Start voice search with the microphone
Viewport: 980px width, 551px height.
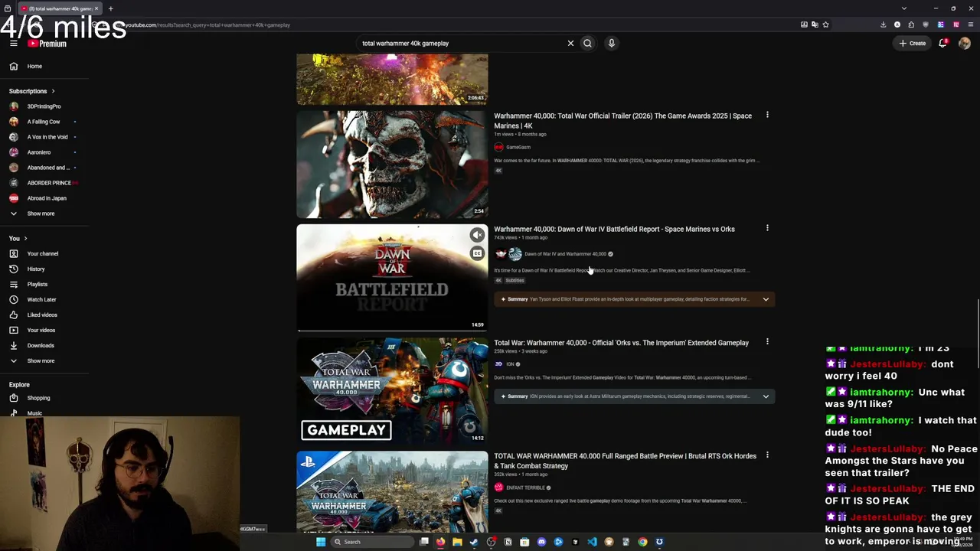pyautogui.click(x=611, y=43)
